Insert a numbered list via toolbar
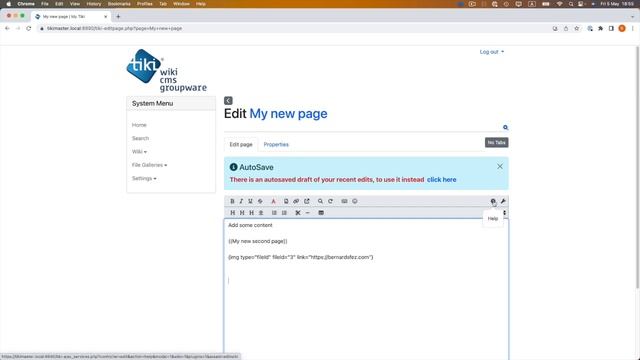The height and width of the screenshot is (360, 640). point(284,213)
